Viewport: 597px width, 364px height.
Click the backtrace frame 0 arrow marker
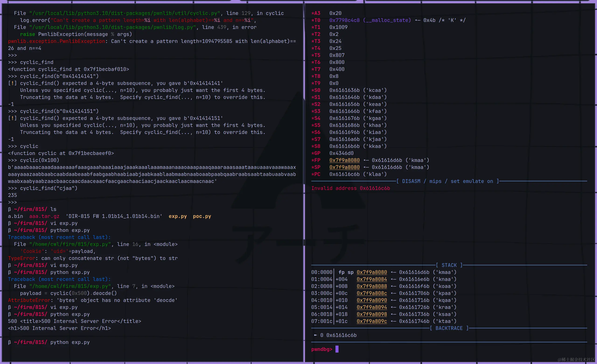(315, 335)
